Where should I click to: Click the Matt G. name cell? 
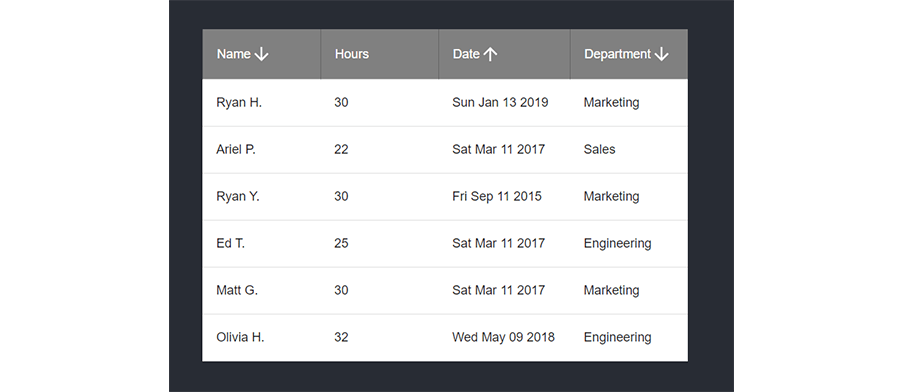(x=237, y=290)
